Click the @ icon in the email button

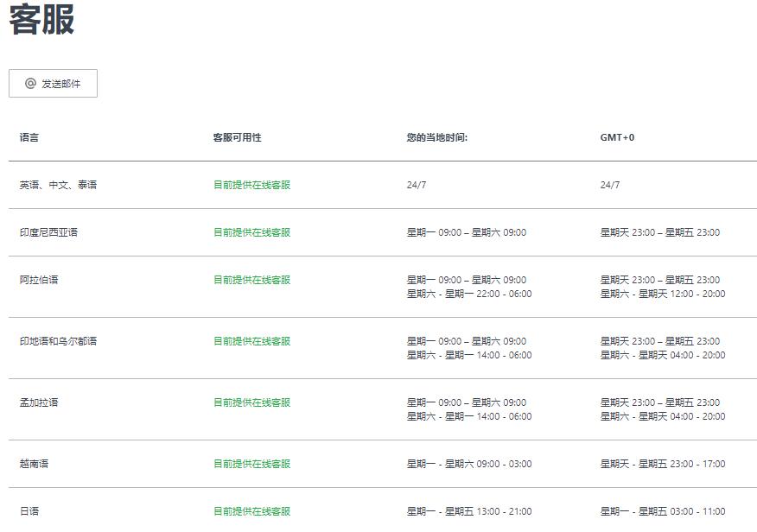click(30, 84)
